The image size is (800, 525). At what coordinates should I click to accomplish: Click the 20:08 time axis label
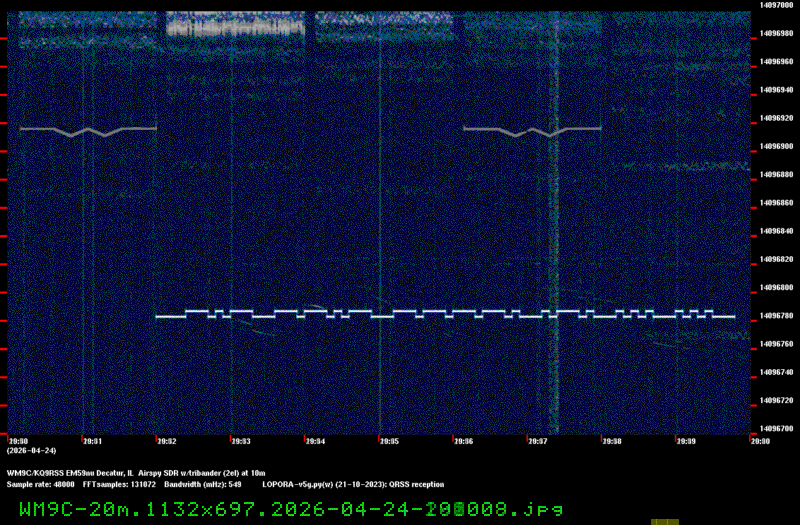tap(612, 441)
